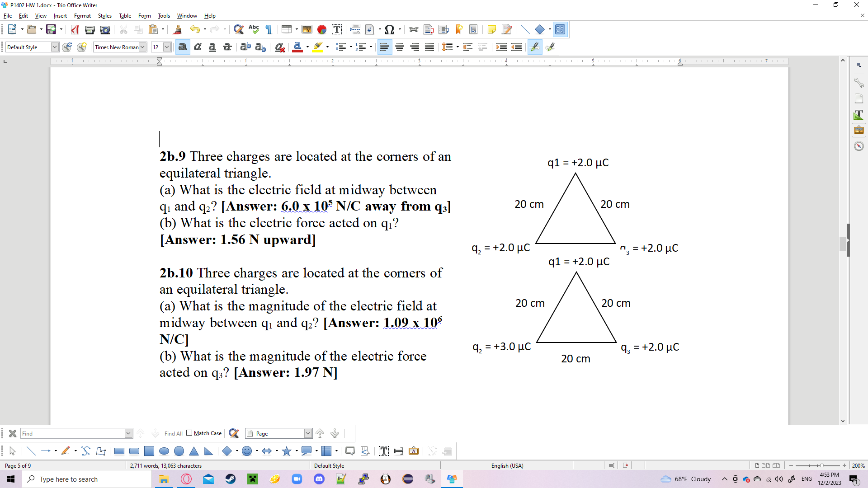Open the print preview tool
This screenshot has width=868, height=488.
(x=105, y=29)
